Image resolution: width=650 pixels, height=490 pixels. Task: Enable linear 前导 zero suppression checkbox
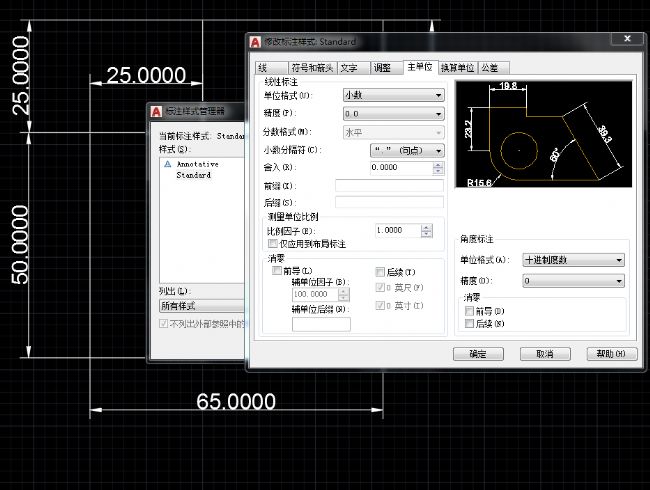point(276,271)
